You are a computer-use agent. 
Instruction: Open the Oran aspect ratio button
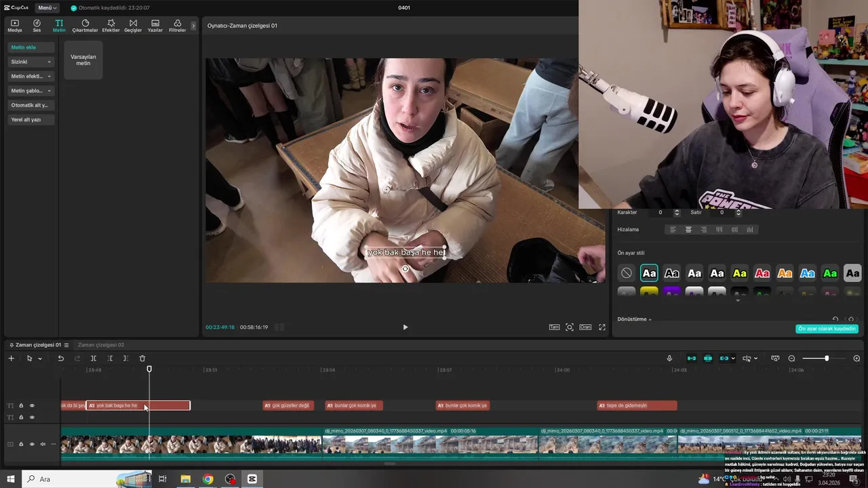585,327
